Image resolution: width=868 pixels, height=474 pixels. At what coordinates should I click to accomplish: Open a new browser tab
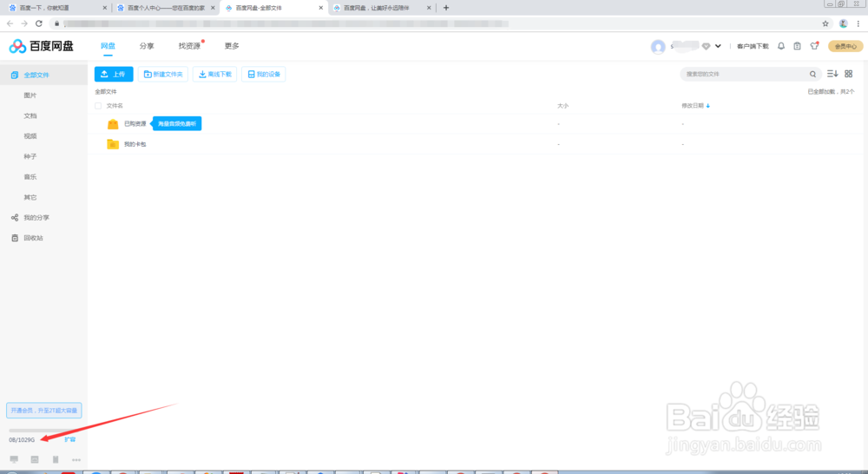[446, 8]
